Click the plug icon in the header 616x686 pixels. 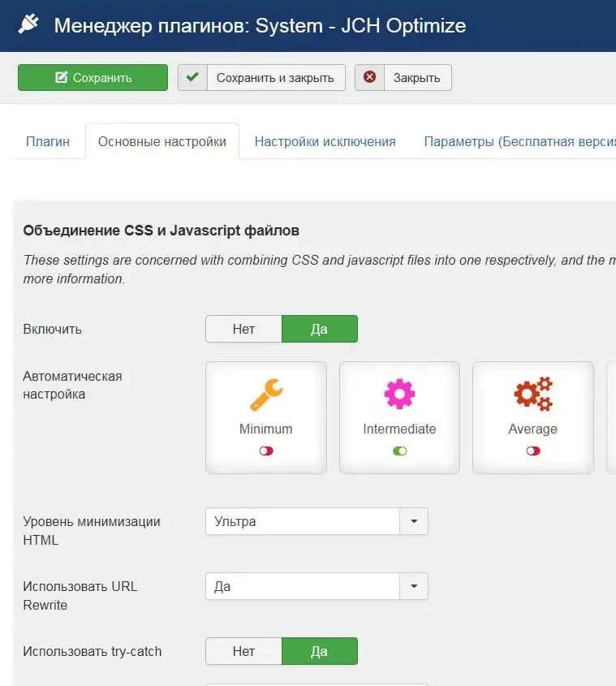(28, 24)
